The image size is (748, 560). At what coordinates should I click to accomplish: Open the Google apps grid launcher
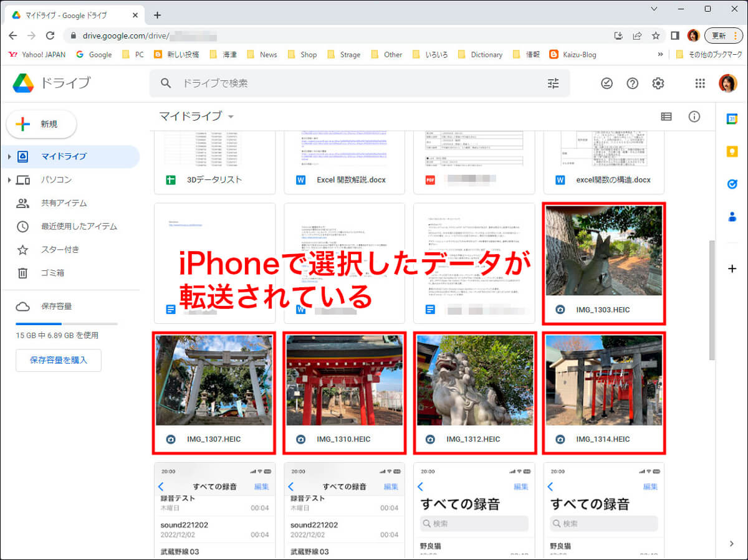[700, 83]
